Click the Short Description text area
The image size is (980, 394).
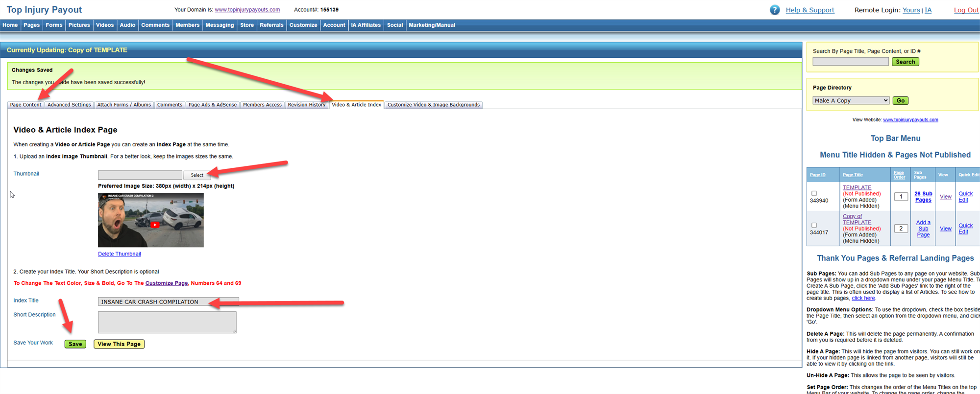(167, 322)
